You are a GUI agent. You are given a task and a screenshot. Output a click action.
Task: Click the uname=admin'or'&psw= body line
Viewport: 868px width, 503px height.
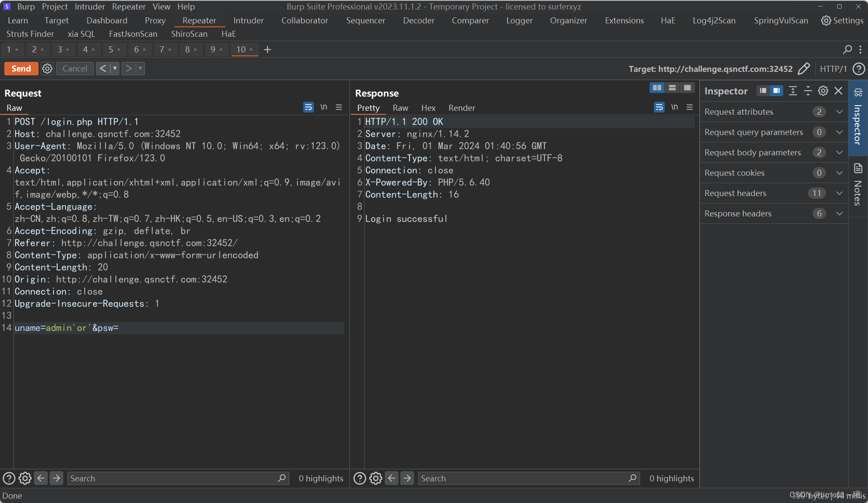point(67,328)
